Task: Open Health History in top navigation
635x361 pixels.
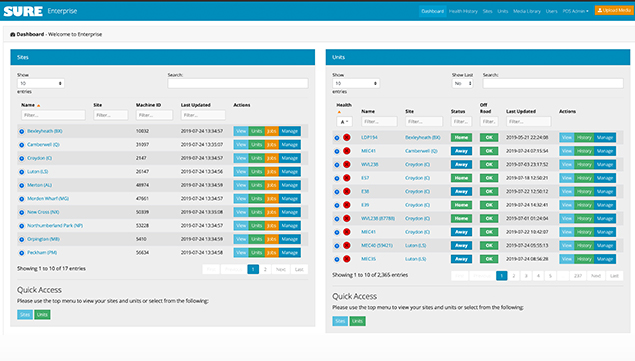Action: coord(463,11)
